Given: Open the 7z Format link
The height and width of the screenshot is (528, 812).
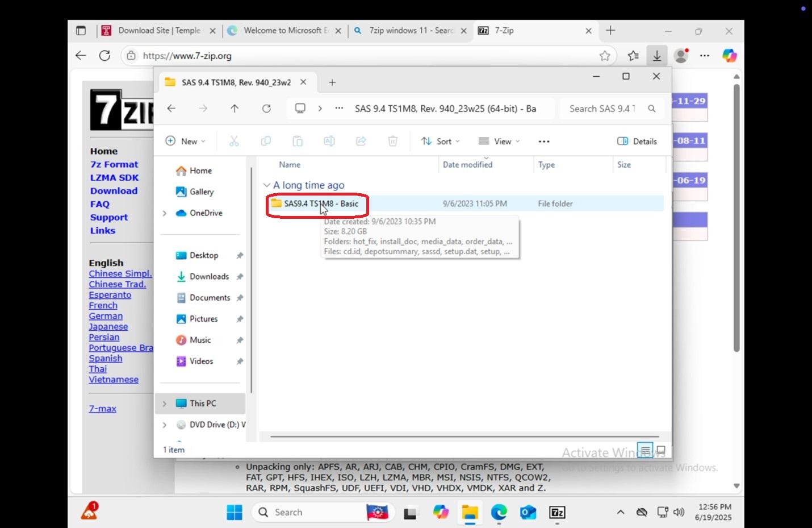Looking at the screenshot, I should click(x=114, y=164).
